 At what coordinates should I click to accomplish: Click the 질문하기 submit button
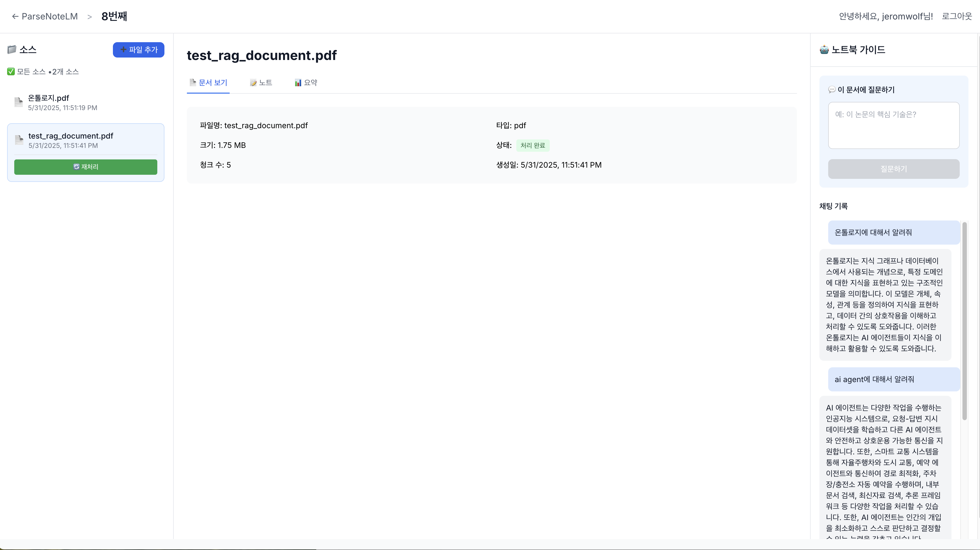pos(893,169)
